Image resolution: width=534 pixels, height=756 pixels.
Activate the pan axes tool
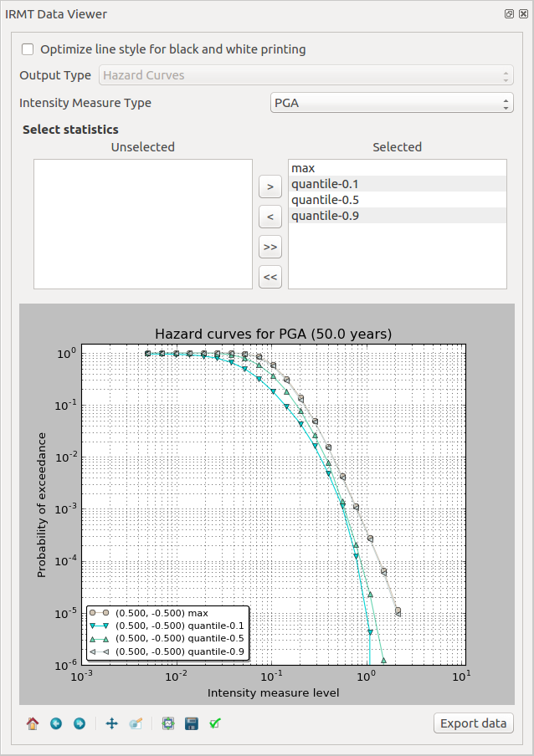pyautogui.click(x=111, y=723)
